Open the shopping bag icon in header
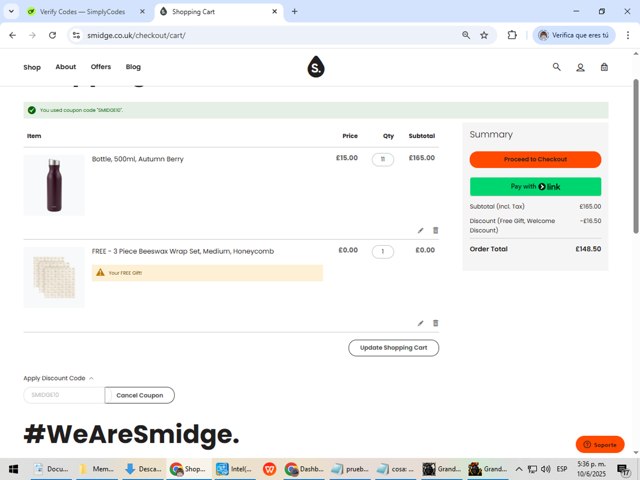The image size is (640, 480). pos(604,67)
